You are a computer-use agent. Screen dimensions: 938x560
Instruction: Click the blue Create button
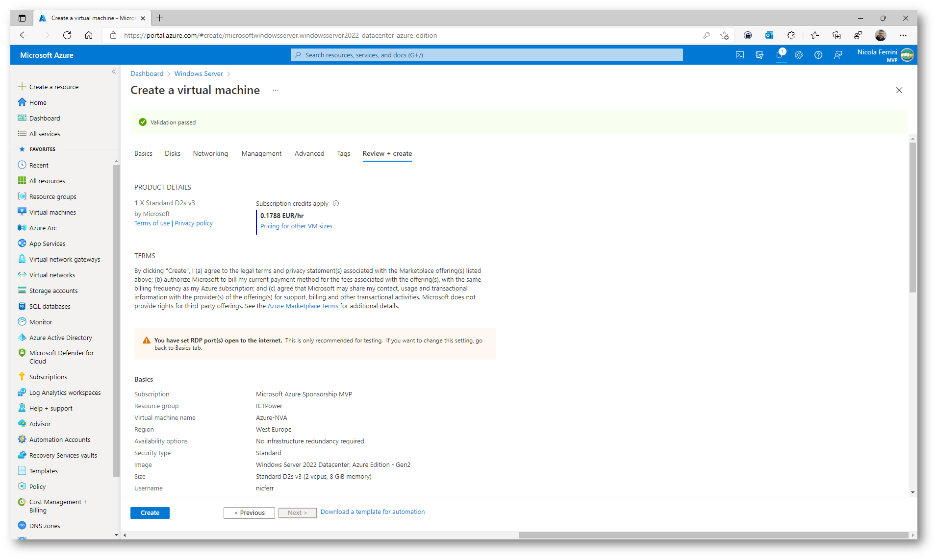(150, 512)
